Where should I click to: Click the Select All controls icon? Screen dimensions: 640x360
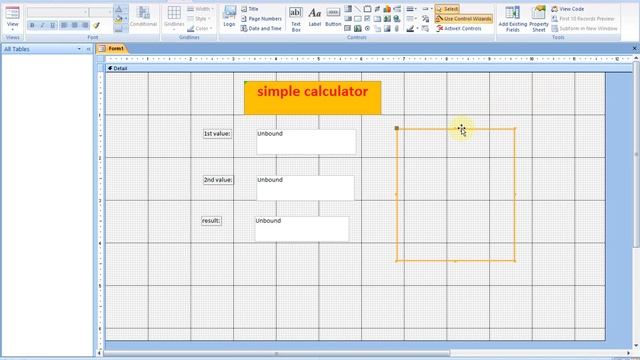[425, 28]
